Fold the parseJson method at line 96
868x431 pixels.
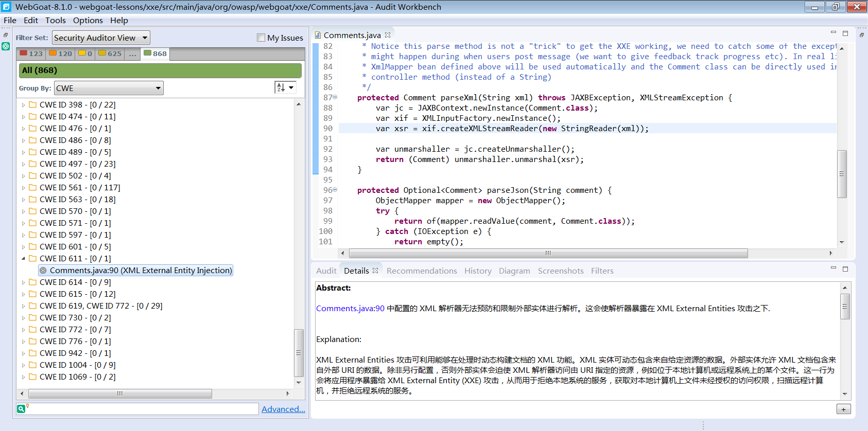pyautogui.click(x=335, y=190)
